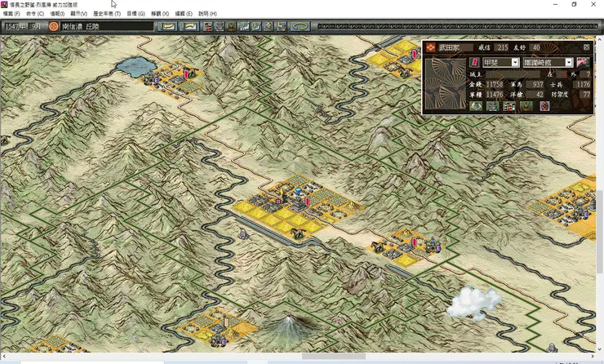Click the 威信 value 215
The height and width of the screenshot is (364, 604).
pos(502,47)
